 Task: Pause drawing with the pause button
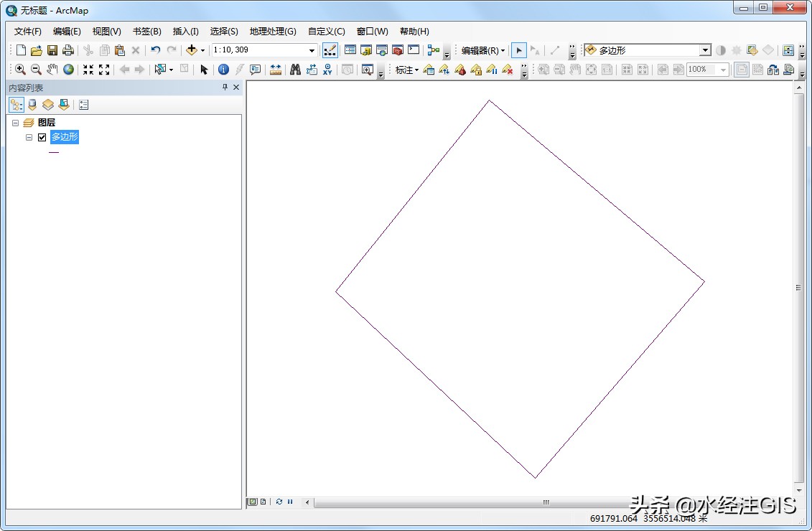pyautogui.click(x=290, y=502)
